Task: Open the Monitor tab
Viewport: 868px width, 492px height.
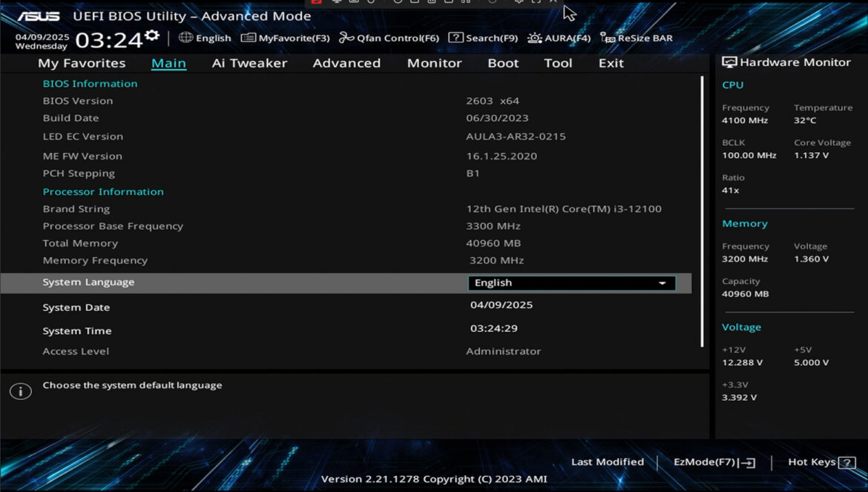Action: click(x=435, y=63)
